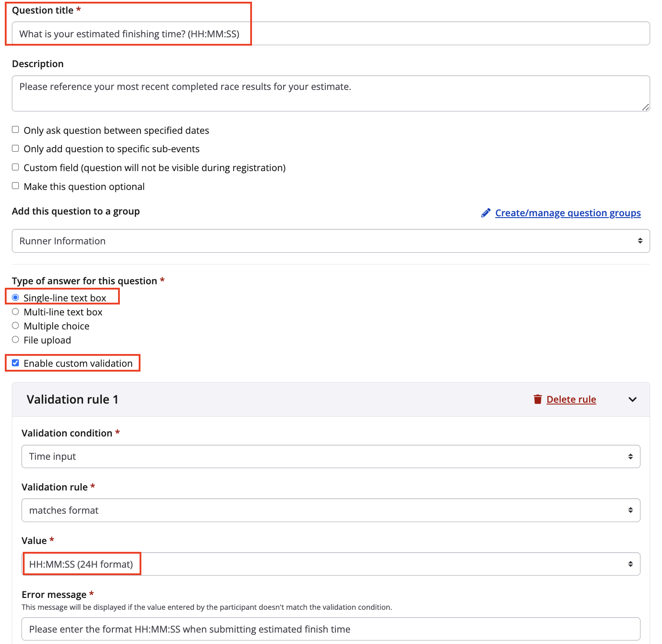Open the 'Runner Information' group dropdown
662x644 pixels.
331,241
